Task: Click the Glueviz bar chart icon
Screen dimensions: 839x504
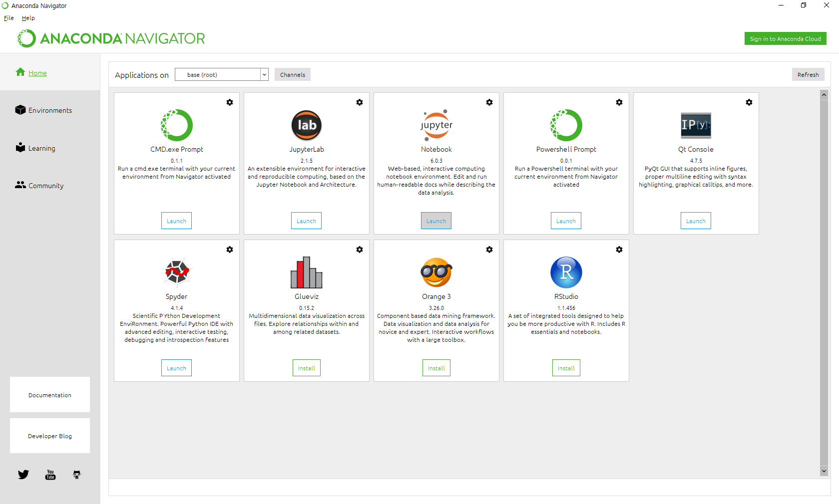Action: click(307, 272)
